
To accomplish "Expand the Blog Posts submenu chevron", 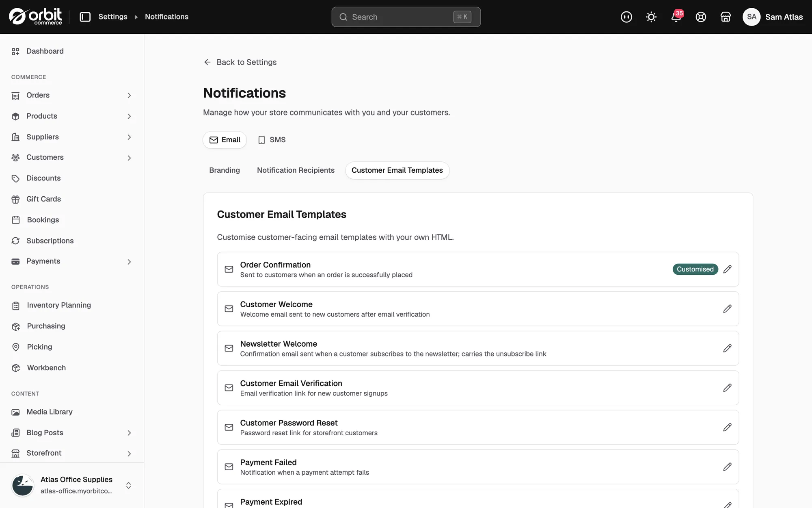I will [x=129, y=433].
